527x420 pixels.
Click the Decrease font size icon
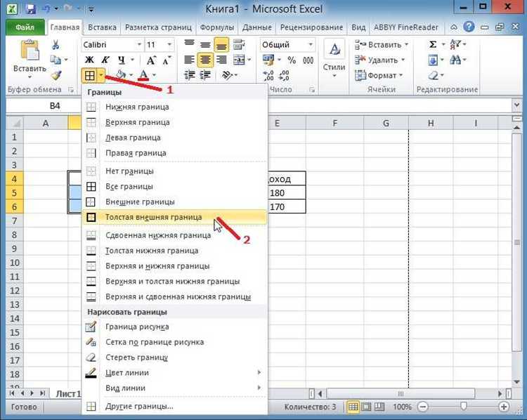[167, 60]
